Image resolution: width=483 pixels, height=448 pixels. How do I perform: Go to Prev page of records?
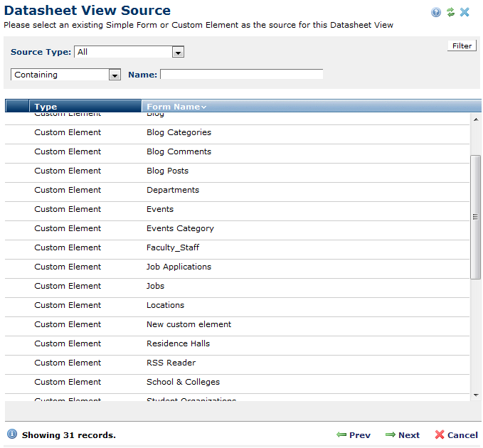[354, 434]
